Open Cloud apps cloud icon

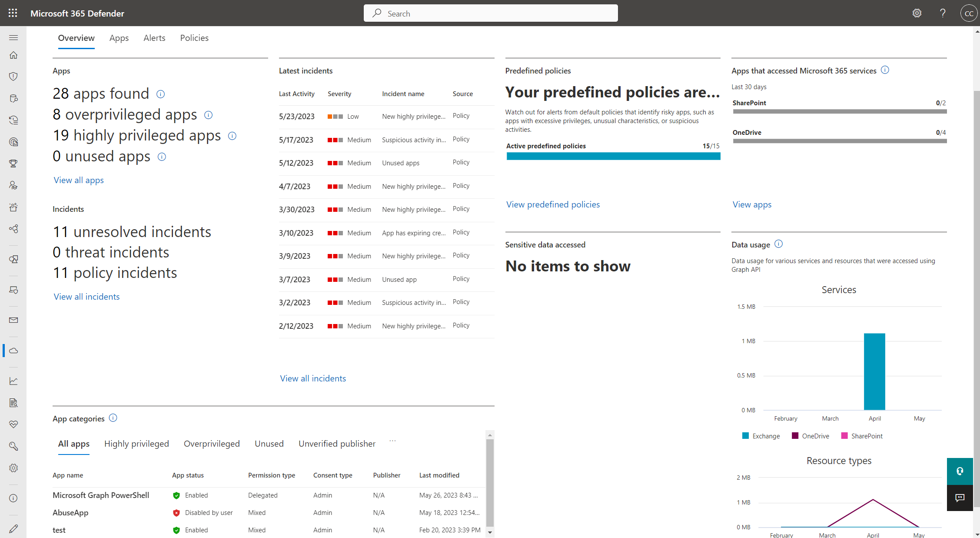(13, 351)
